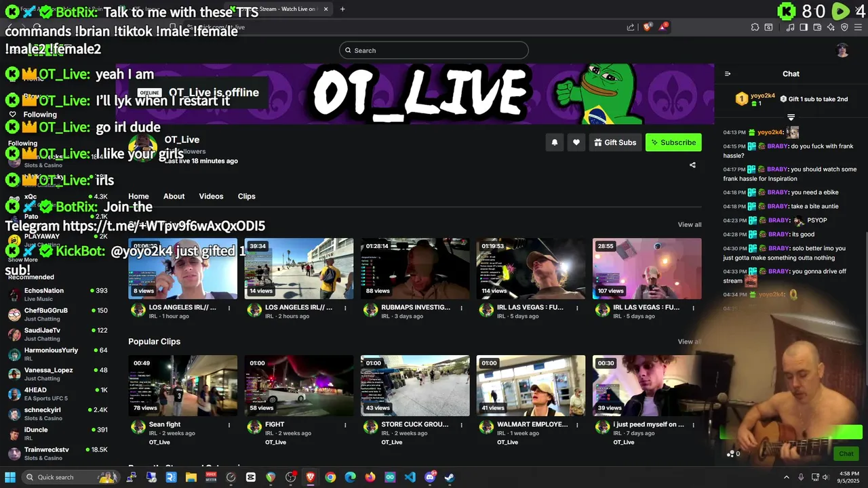Image resolution: width=868 pixels, height=488 pixels.
Task: Open options menu for STORE CUCK GROU clip
Action: [461, 425]
